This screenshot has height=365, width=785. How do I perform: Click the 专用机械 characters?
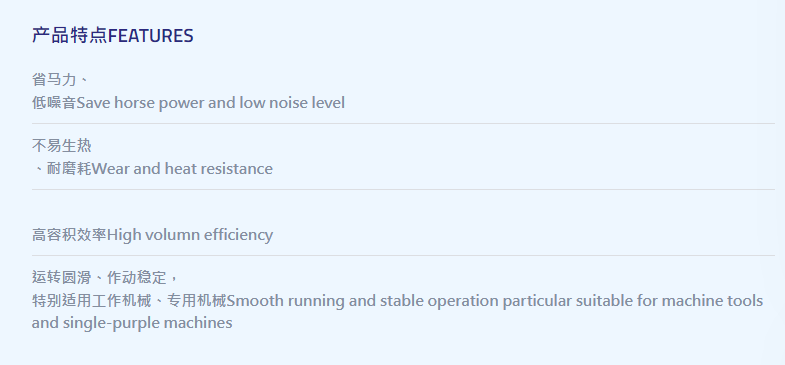(197, 301)
